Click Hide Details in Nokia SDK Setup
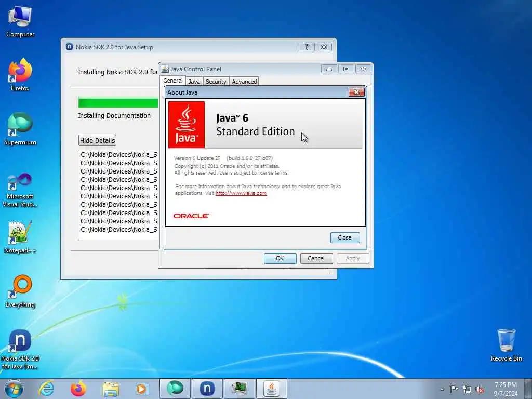Viewport: 532px width, 399px height. click(97, 140)
